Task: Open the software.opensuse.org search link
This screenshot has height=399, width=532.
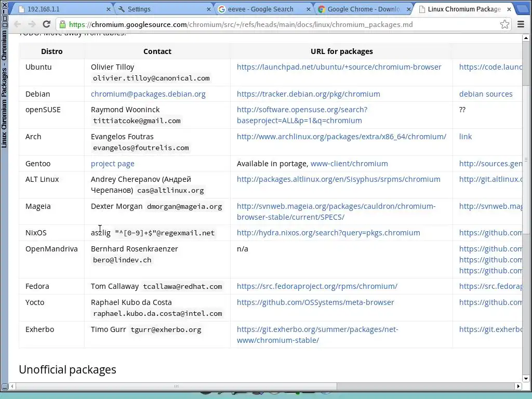Action: click(x=302, y=115)
